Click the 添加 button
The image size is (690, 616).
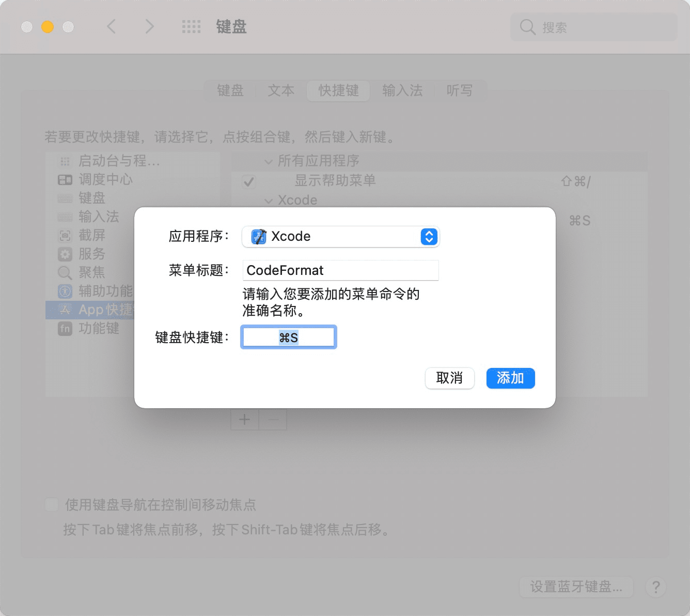(x=510, y=378)
